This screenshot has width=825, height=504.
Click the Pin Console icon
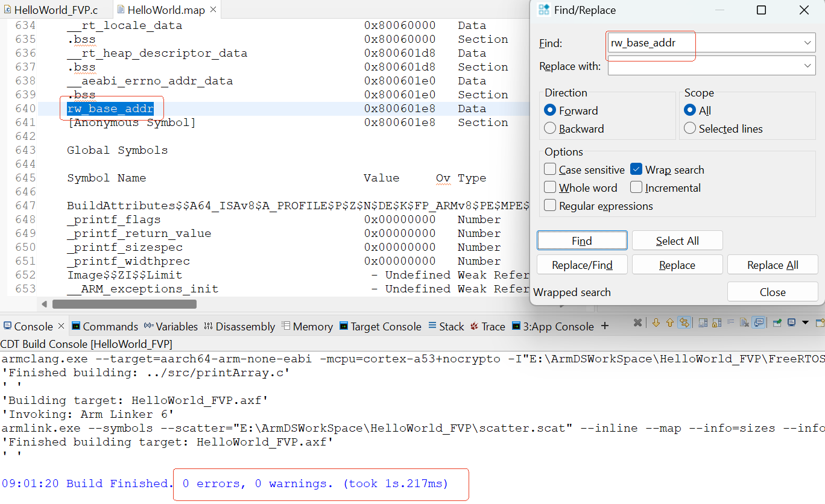(777, 323)
